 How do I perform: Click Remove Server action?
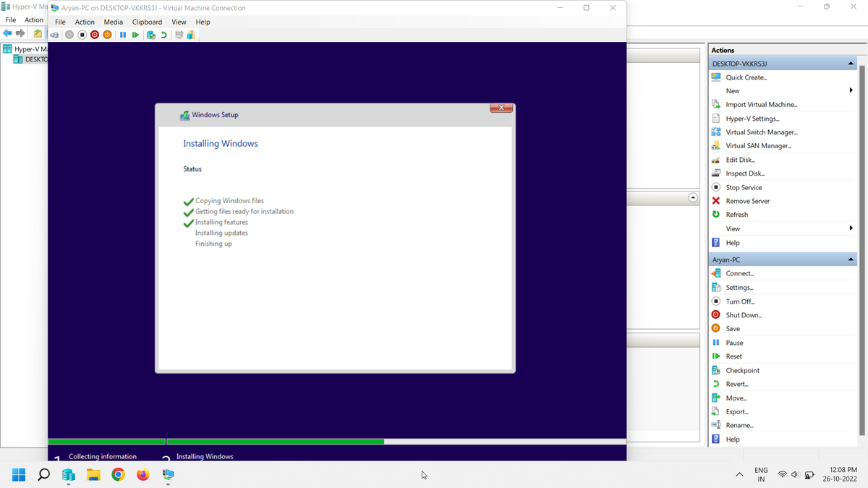click(748, 201)
